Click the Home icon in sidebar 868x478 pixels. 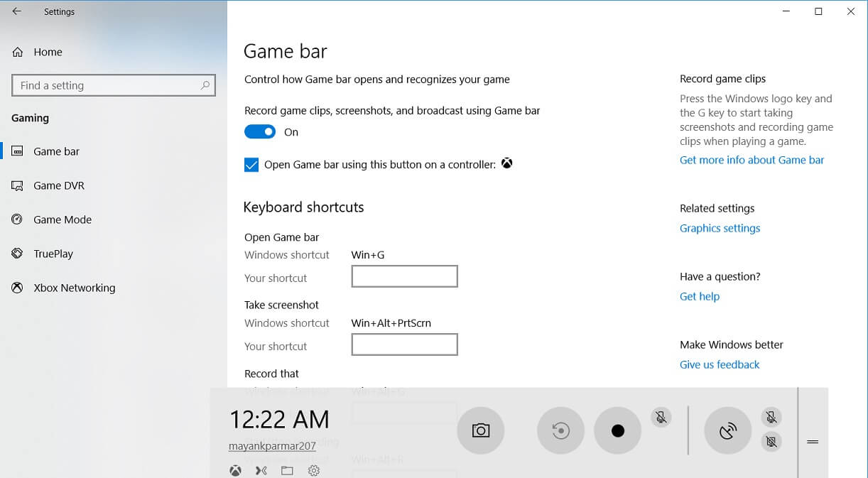coord(18,52)
